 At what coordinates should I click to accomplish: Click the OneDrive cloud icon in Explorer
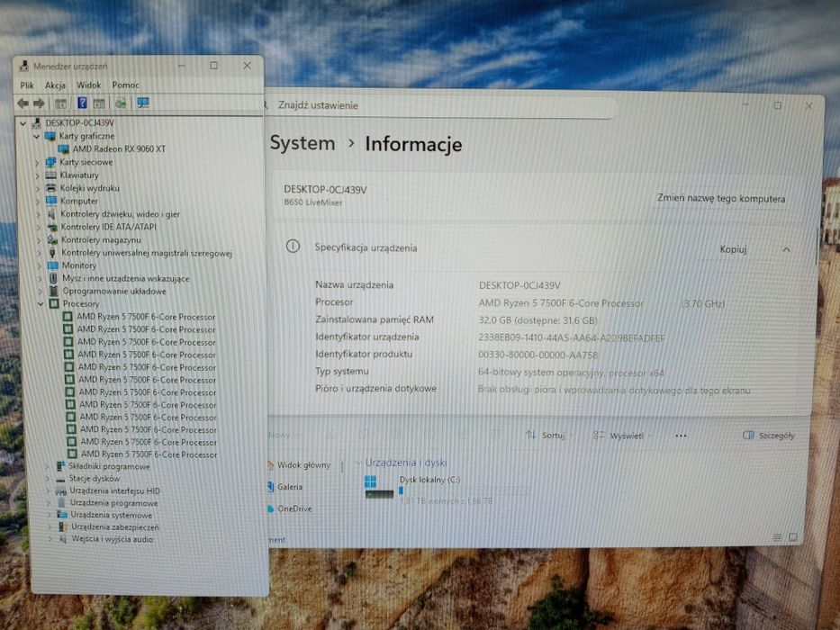tap(271, 508)
